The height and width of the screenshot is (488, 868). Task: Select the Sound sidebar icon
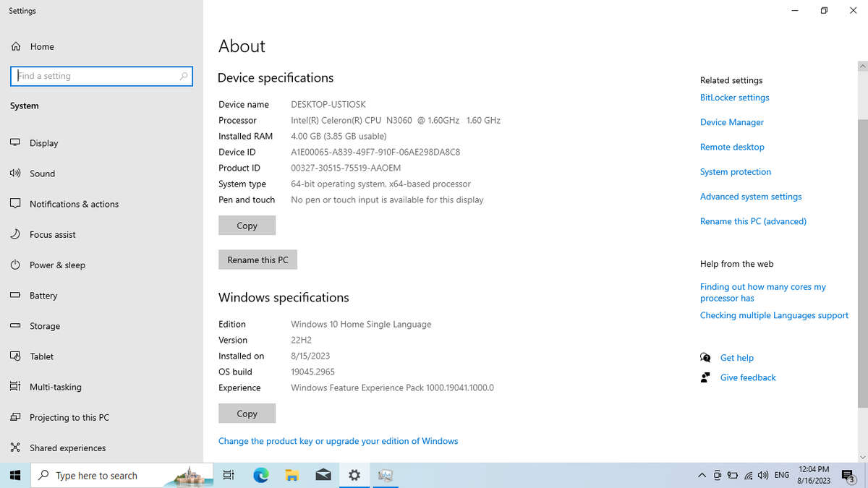pyautogui.click(x=16, y=174)
